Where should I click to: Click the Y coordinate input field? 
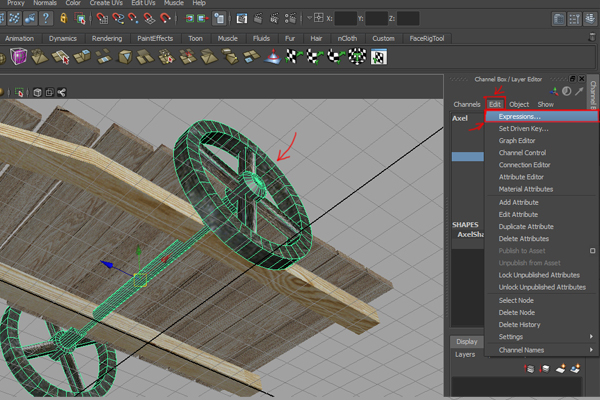(x=377, y=18)
